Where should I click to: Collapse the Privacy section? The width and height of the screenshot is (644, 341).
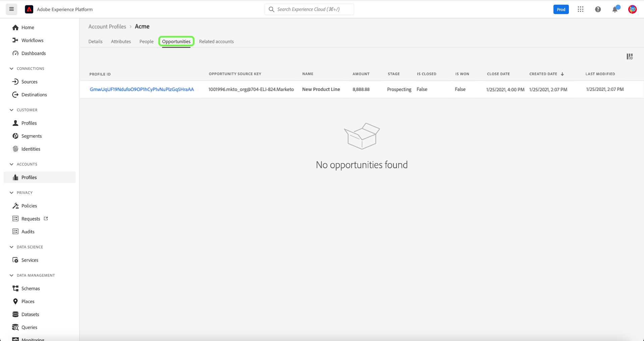click(x=11, y=193)
